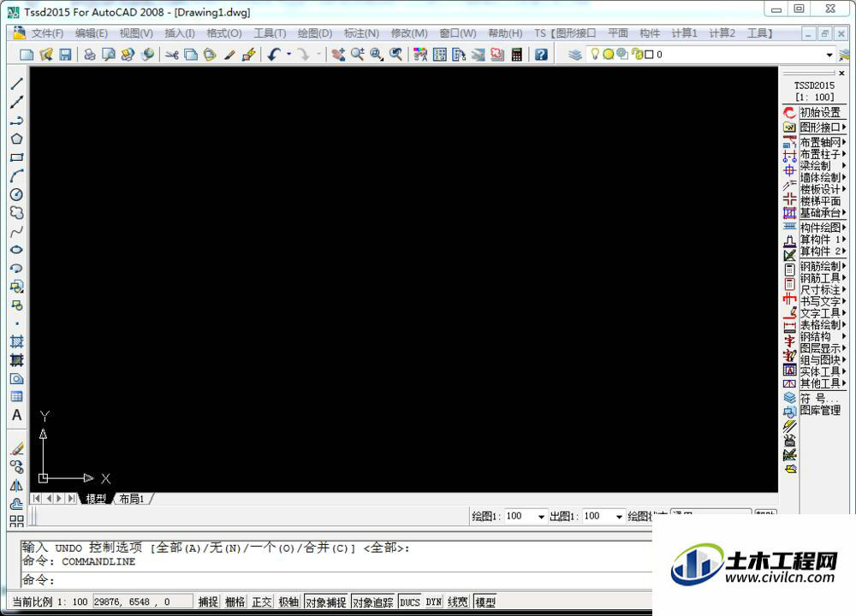This screenshot has height=616, width=856.
Task: Select the Line draw tool
Action: (17, 84)
